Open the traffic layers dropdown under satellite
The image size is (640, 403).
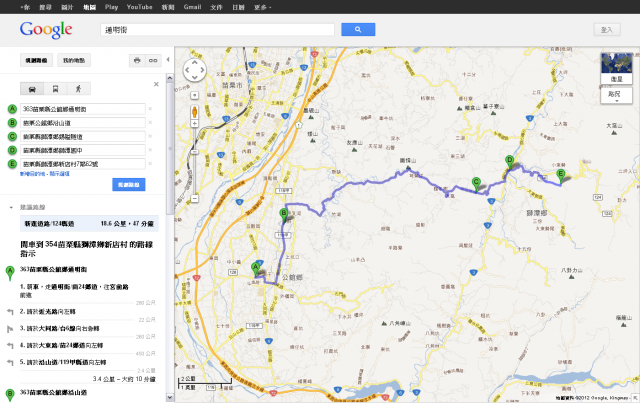point(616,96)
